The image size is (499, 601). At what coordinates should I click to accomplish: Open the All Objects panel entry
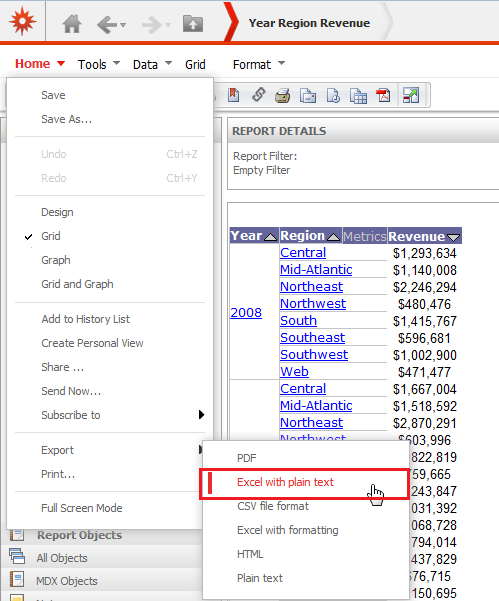[x=62, y=558]
